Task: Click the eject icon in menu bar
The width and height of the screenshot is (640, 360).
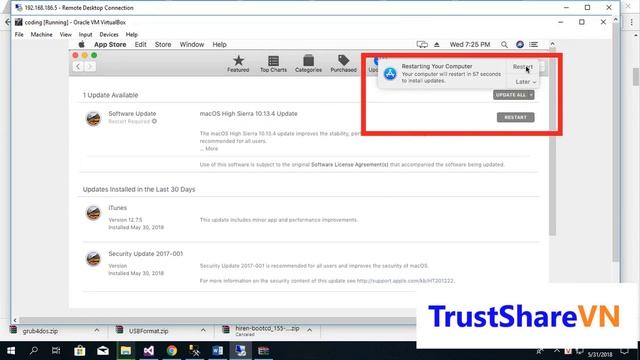Action: coord(437,44)
